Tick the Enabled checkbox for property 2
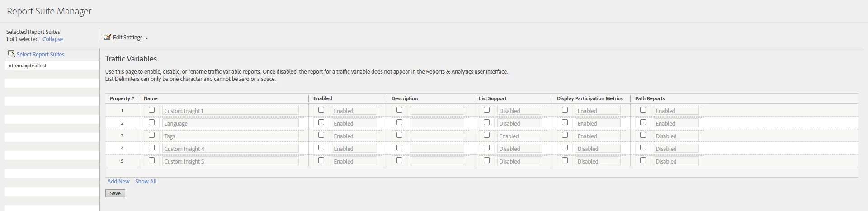868x211 pixels. tap(321, 122)
